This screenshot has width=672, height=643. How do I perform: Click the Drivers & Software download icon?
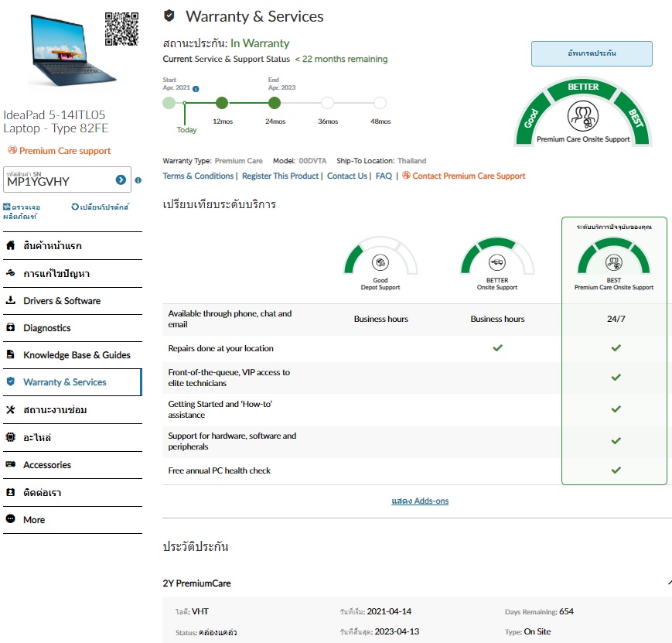[11, 300]
